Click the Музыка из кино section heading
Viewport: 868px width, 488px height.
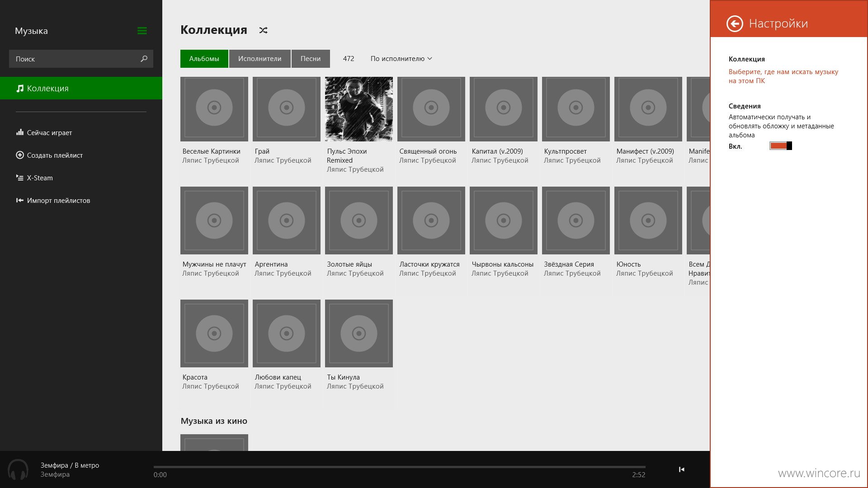pos(214,421)
